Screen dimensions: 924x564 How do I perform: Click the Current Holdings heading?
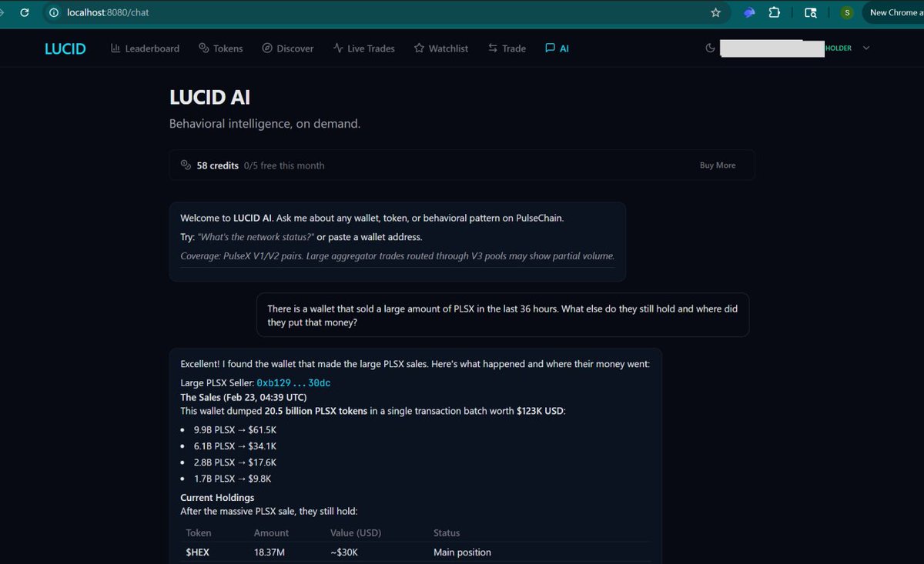pyautogui.click(x=217, y=498)
